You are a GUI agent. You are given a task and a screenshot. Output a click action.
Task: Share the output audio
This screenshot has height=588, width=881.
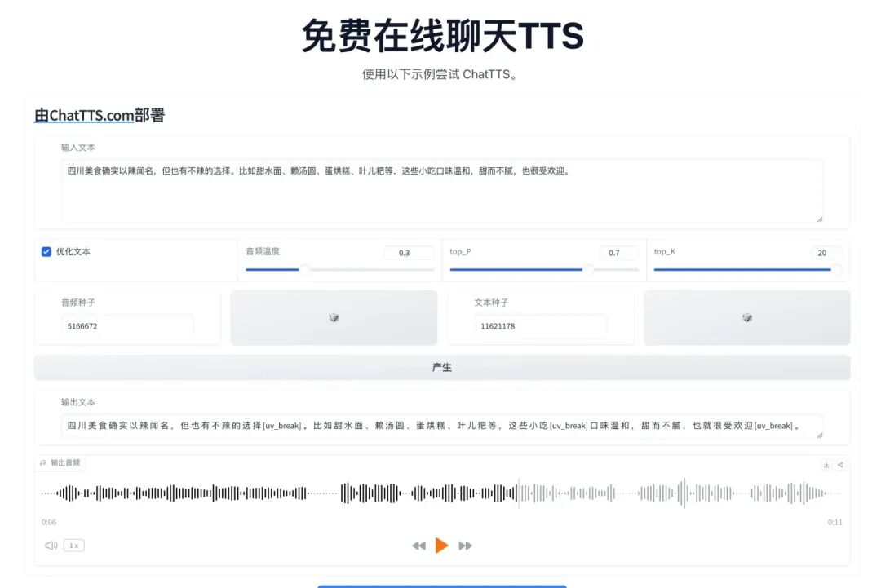(840, 465)
